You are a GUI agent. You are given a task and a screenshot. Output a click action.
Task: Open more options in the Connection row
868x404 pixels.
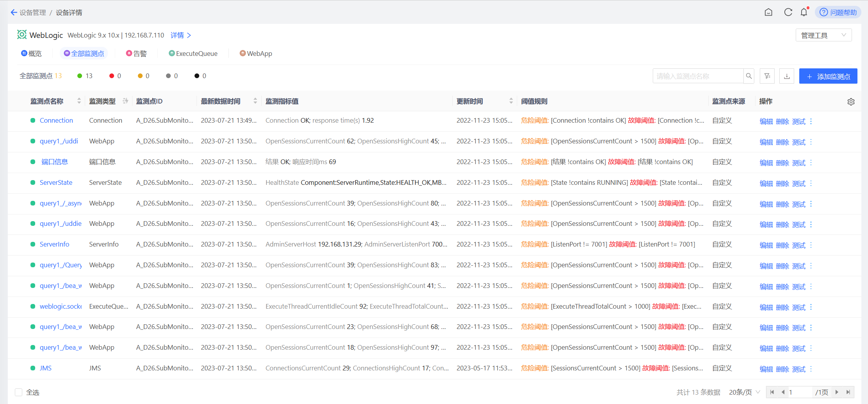point(811,122)
